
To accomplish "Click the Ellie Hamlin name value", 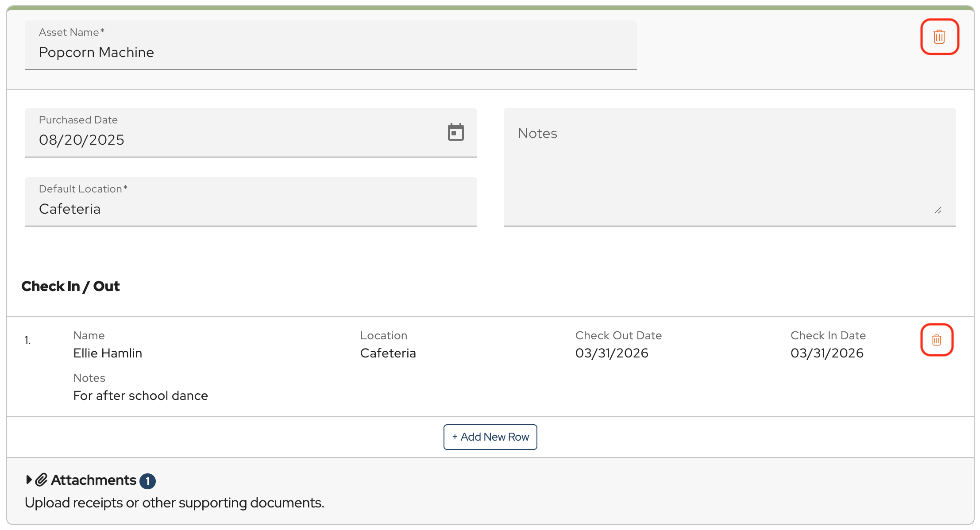I will click(x=108, y=353).
